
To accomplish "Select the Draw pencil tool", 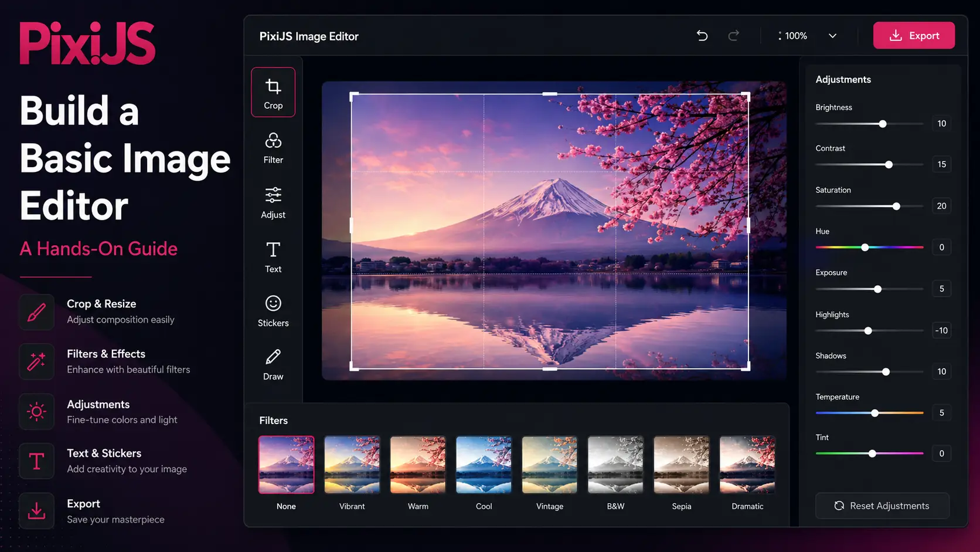I will [273, 365].
